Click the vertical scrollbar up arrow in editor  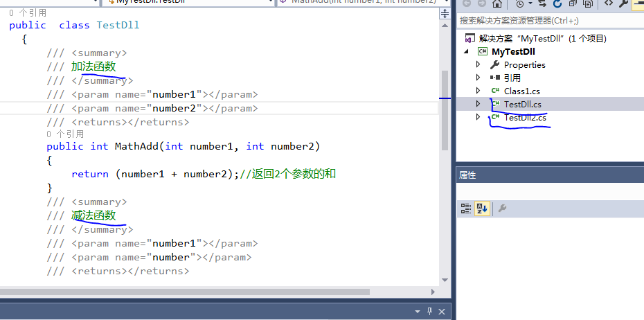pos(445,26)
